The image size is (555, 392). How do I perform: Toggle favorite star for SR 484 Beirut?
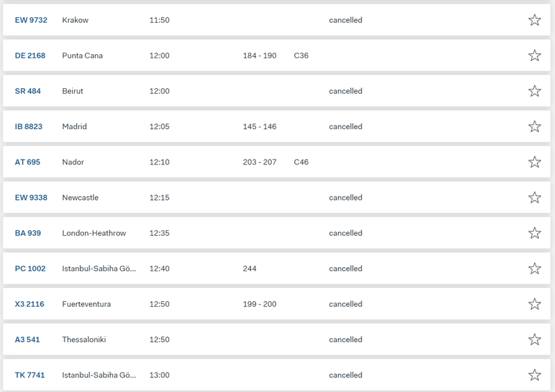click(x=534, y=91)
